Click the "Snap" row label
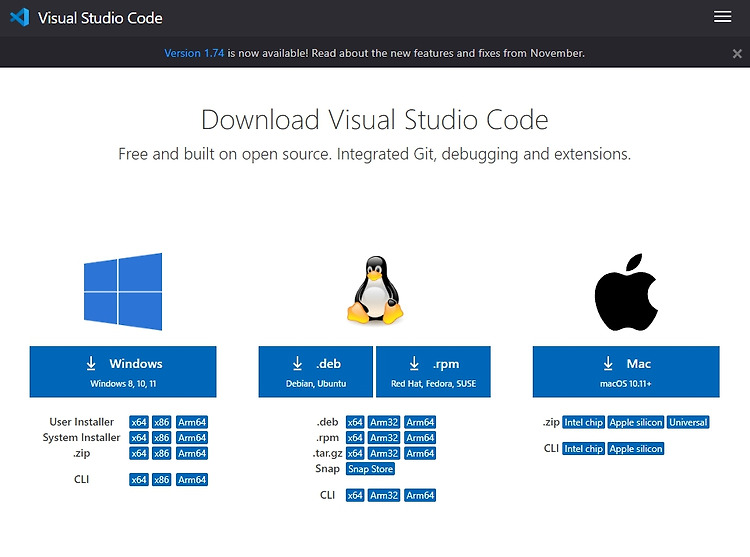Screen dimensions: 750x557 tap(327, 469)
